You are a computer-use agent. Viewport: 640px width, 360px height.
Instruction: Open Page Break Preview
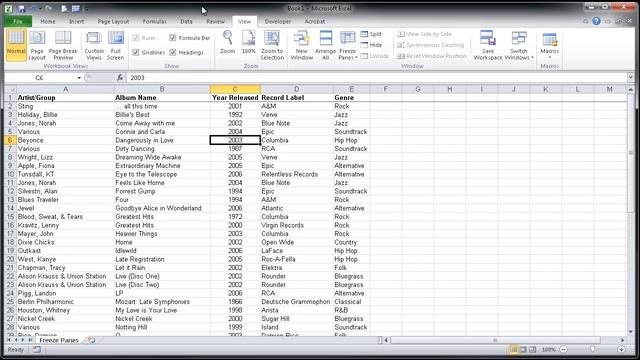point(63,45)
